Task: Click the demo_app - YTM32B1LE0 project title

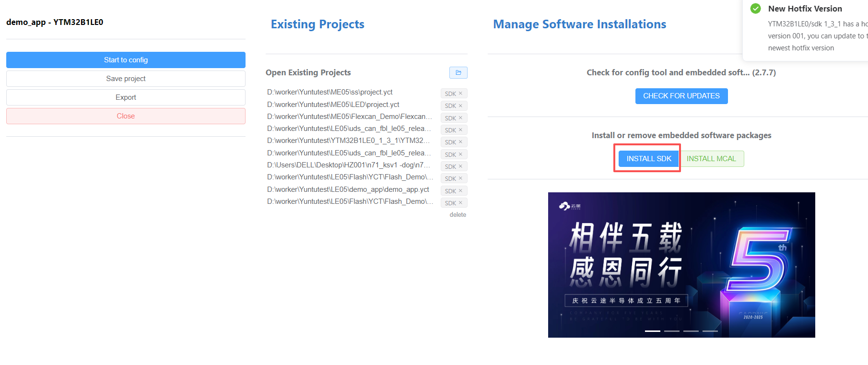Action: (x=55, y=22)
